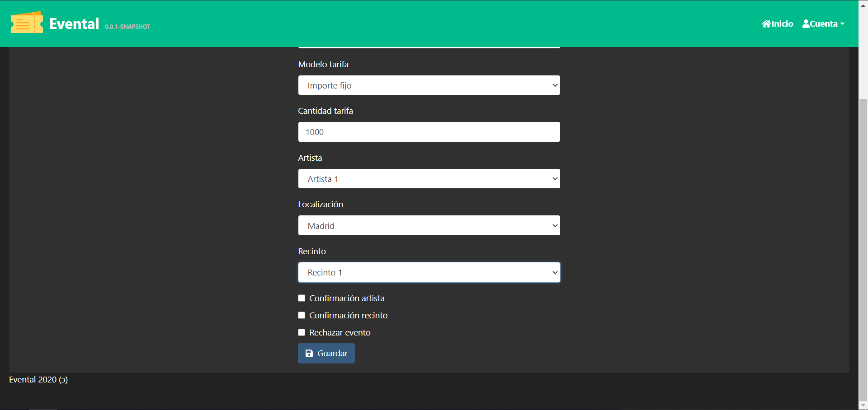Image resolution: width=868 pixels, height=410 pixels.
Task: Tick the Confirmación recinto checkbox
Action: click(302, 315)
